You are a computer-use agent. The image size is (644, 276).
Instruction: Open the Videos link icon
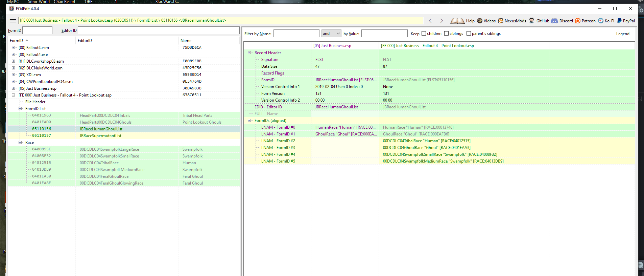pos(480,21)
